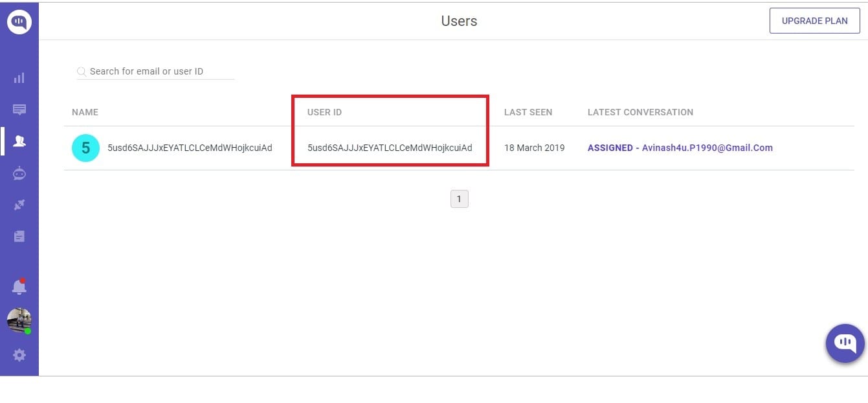
Task: Focus the email or user ID search field
Action: [x=155, y=71]
